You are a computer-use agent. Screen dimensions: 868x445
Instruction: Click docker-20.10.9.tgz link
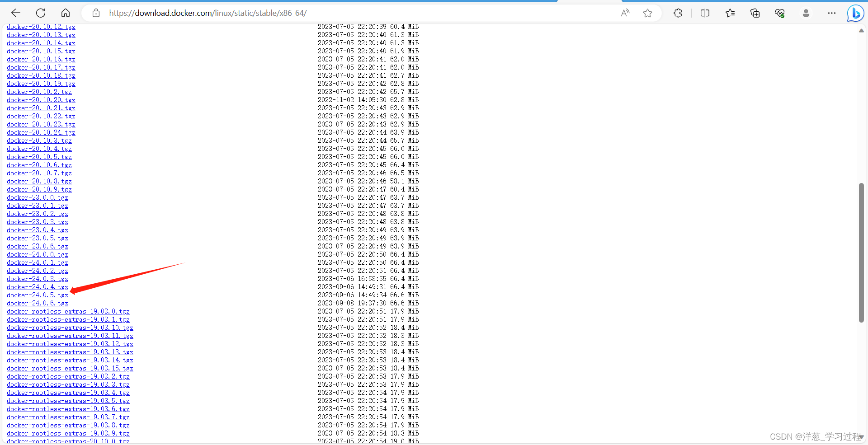39,189
